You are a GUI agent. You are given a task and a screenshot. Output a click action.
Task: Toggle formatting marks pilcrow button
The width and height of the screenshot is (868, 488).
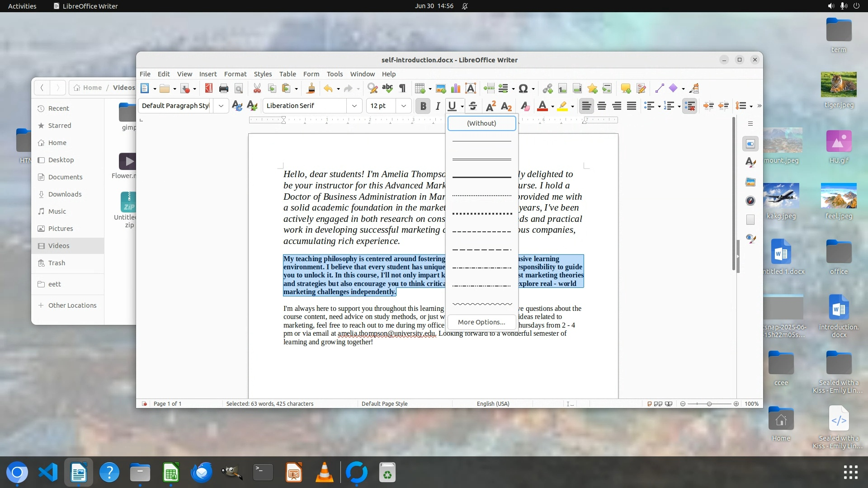[x=402, y=89]
